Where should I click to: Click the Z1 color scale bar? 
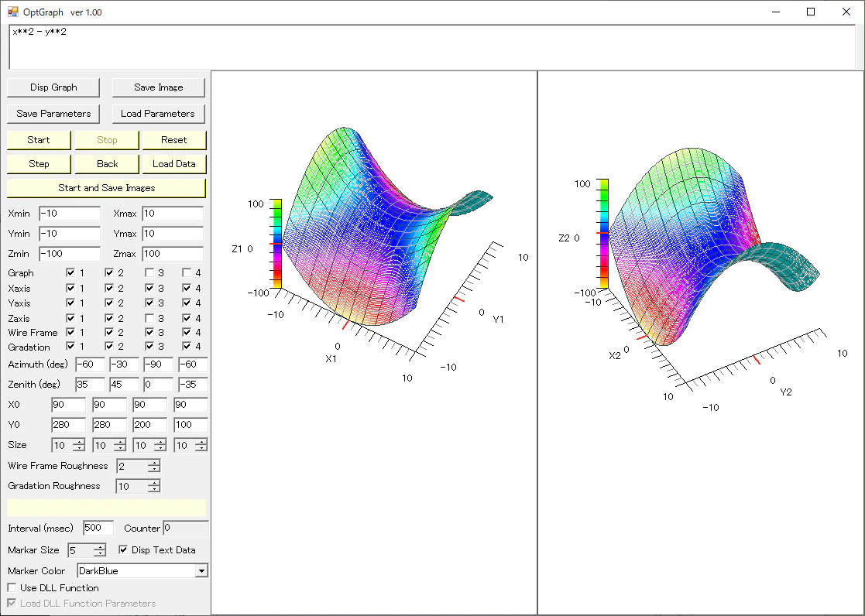click(x=276, y=244)
